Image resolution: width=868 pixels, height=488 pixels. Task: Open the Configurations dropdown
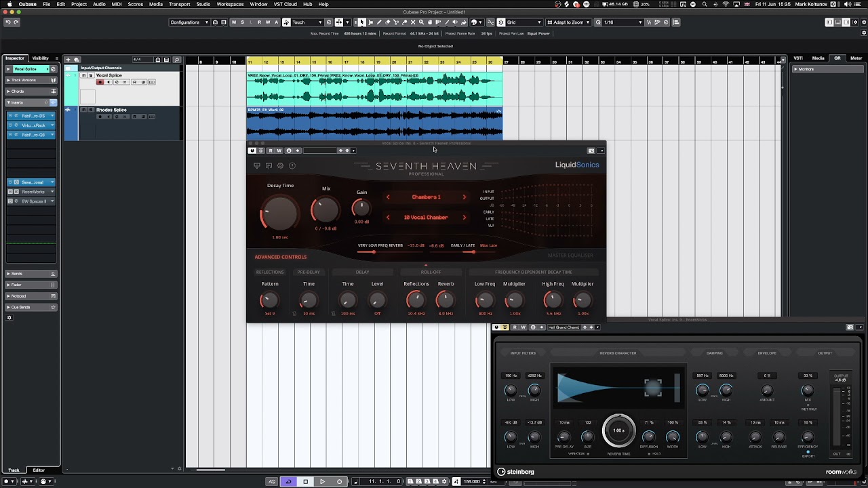click(x=189, y=22)
